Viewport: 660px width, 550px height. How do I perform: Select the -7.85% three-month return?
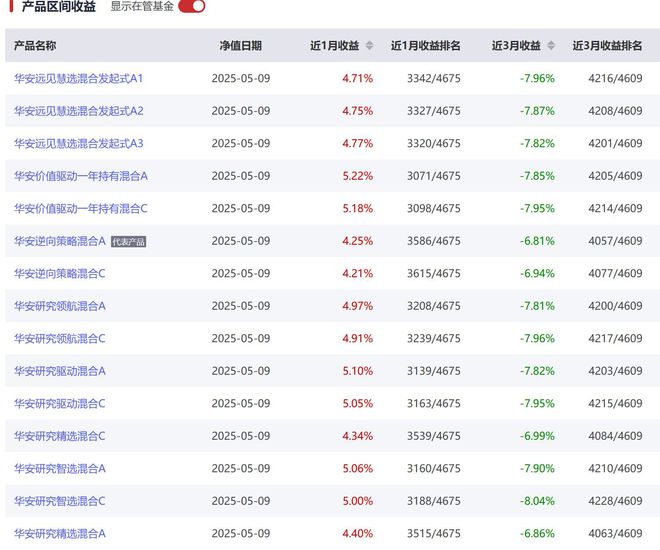(538, 176)
